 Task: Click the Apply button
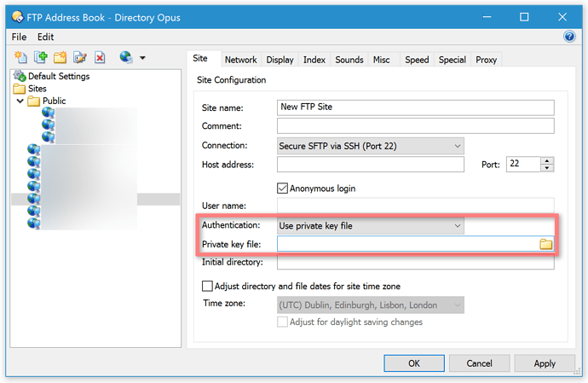pos(545,363)
